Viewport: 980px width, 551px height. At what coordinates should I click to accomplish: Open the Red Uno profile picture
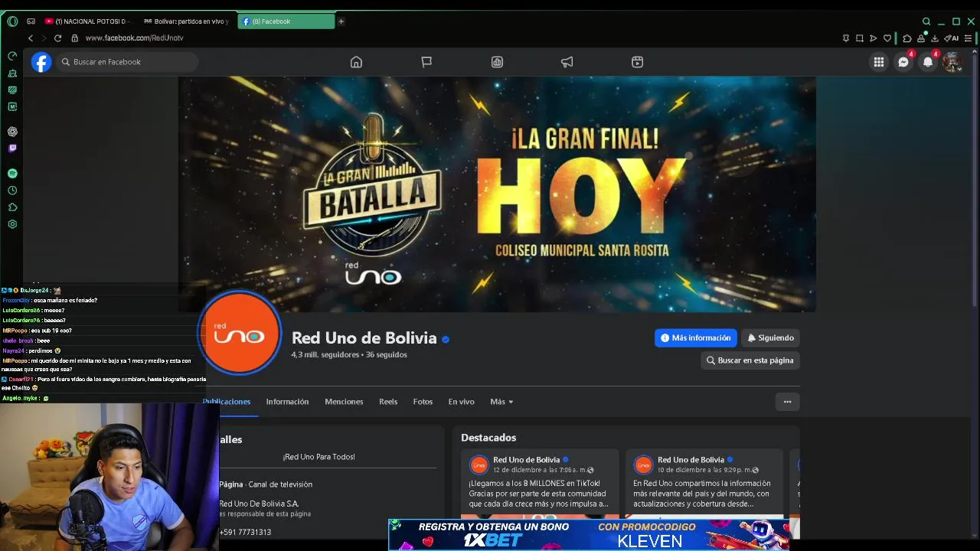tap(240, 333)
